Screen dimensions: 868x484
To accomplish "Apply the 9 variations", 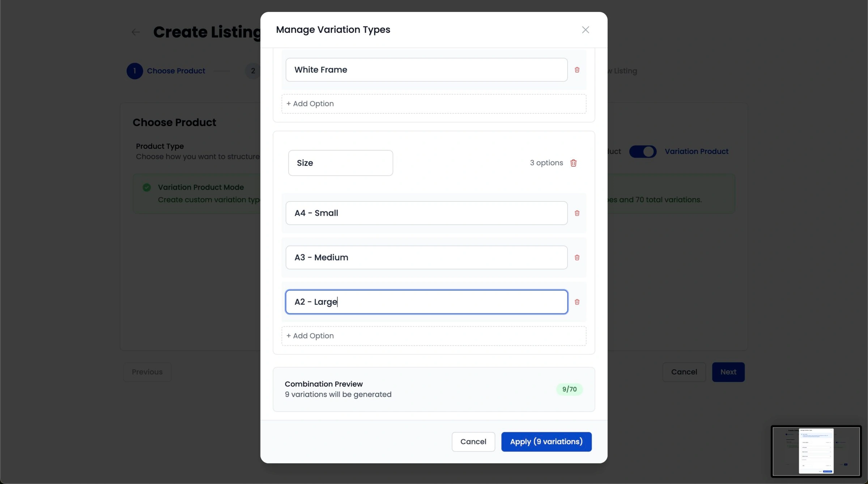I will coord(546,442).
